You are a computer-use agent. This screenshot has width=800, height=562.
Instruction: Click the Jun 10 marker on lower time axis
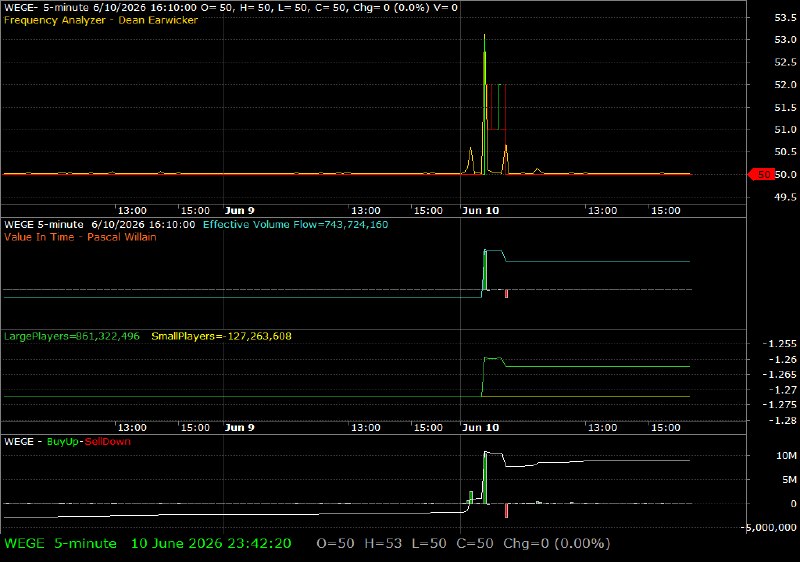point(480,427)
